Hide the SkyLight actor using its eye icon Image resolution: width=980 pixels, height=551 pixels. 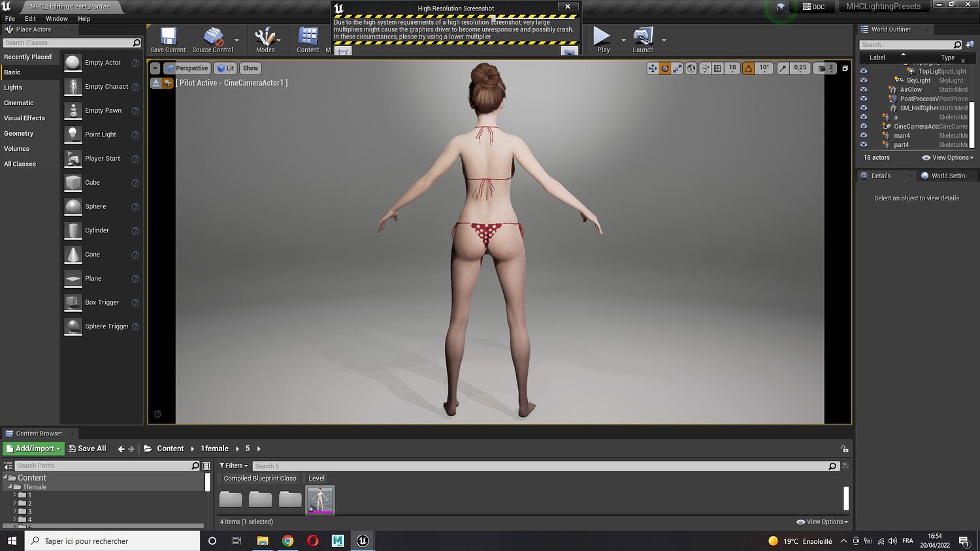[864, 80]
